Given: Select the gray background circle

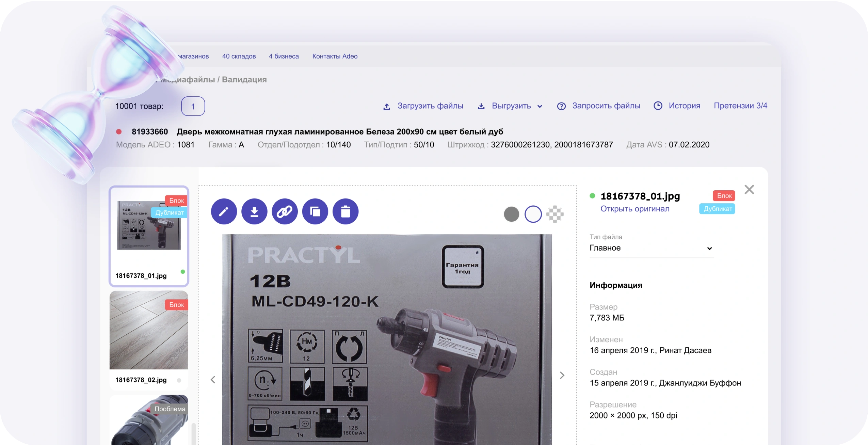Looking at the screenshot, I should [511, 214].
